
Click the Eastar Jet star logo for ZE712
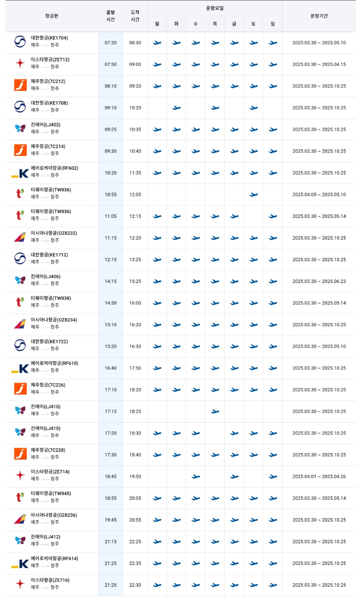[x=20, y=63]
